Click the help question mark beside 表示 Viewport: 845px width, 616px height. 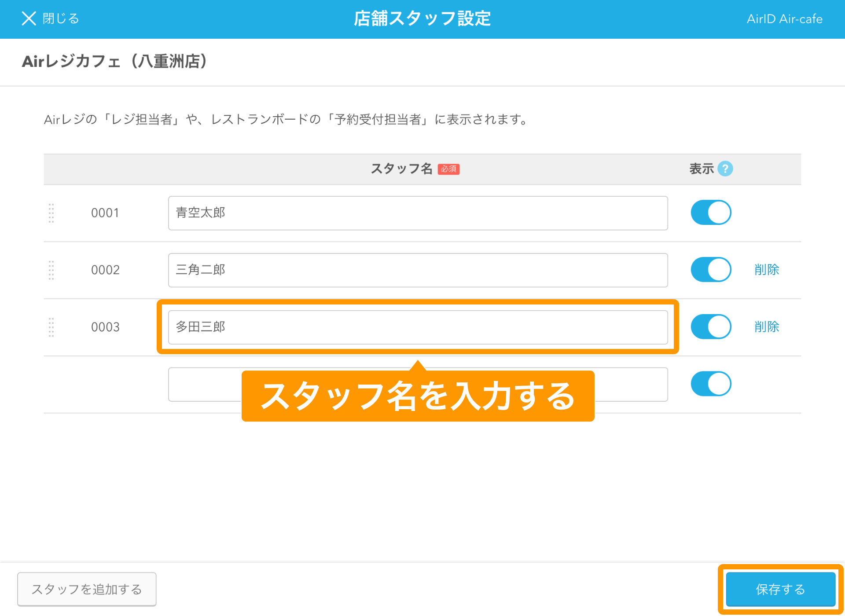click(725, 169)
